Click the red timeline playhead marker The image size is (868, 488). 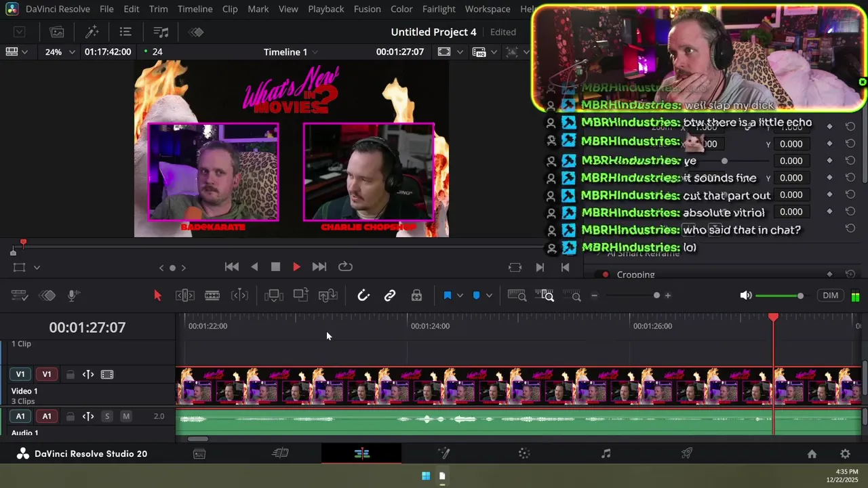pyautogui.click(x=773, y=317)
